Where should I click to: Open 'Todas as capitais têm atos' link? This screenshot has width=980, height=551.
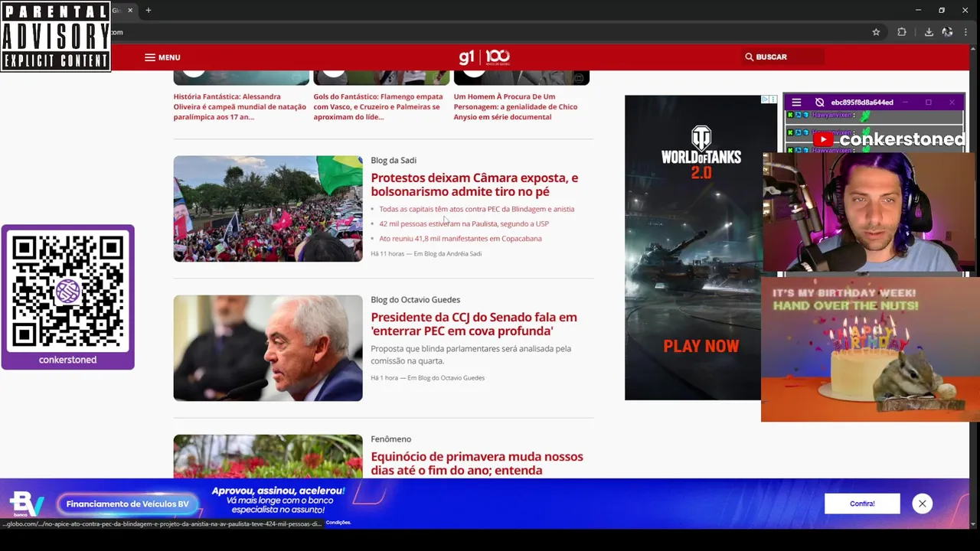tap(476, 209)
